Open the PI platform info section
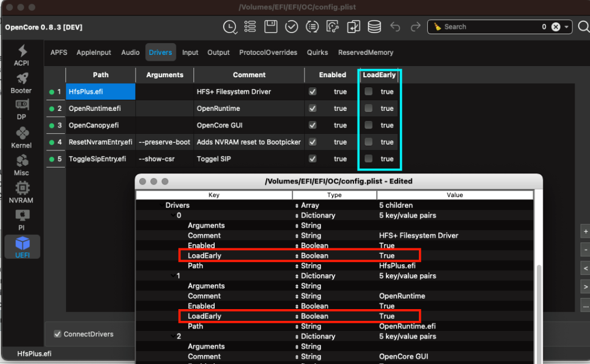This screenshot has height=364, width=590. click(x=21, y=221)
